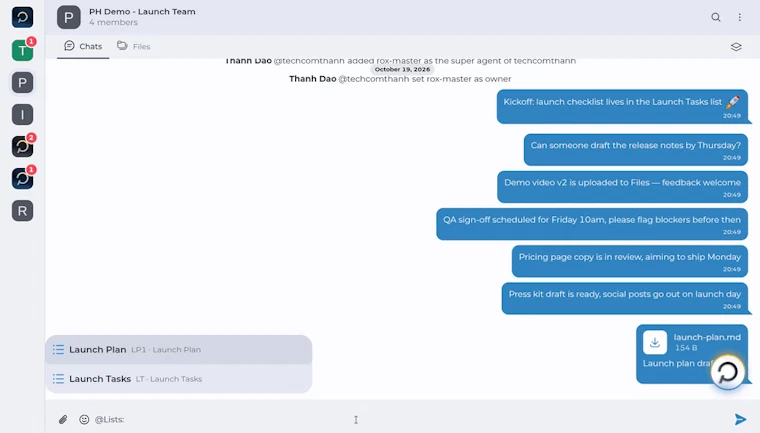Click Thanh Dao in the set owner notice

(x=313, y=79)
